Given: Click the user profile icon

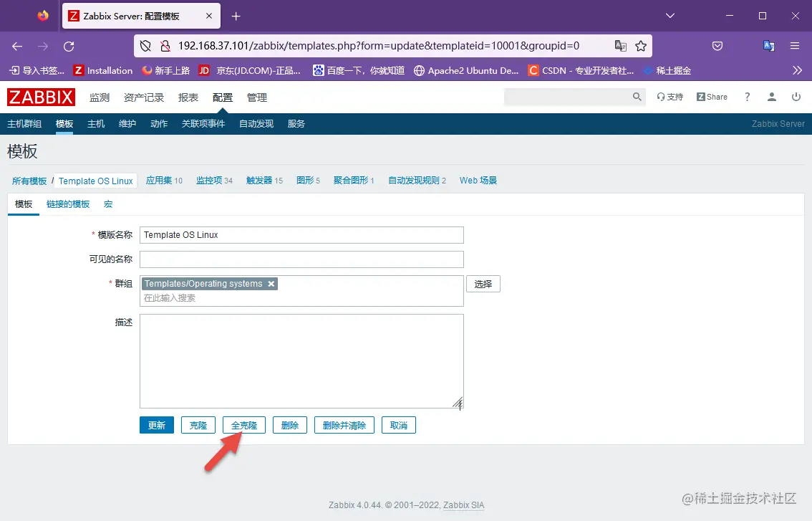Looking at the screenshot, I should click(771, 97).
